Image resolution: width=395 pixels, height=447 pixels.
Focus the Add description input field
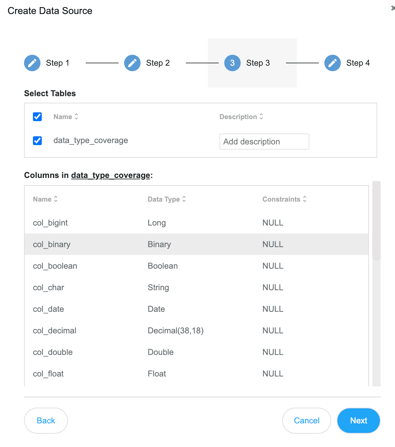(x=264, y=142)
